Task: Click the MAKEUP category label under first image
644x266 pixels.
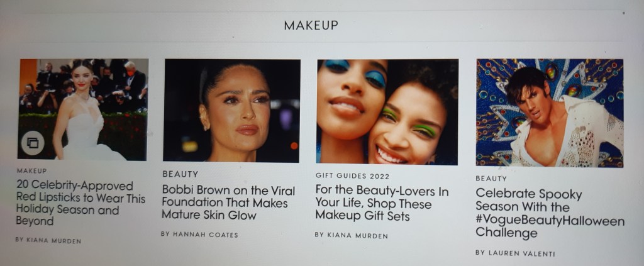Action: [x=32, y=171]
